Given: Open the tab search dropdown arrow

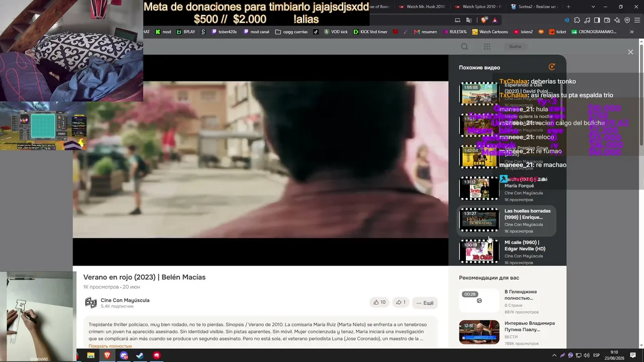Looking at the screenshot, I should point(593,7).
